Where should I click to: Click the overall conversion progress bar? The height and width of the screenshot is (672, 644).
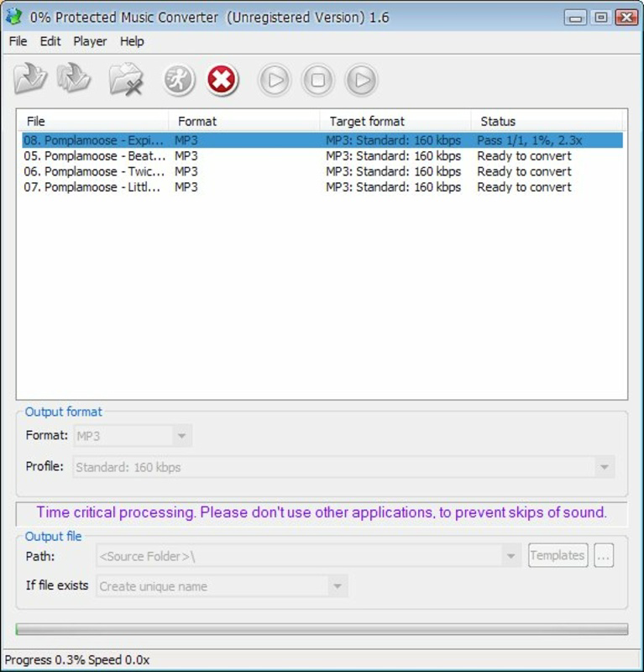pyautogui.click(x=322, y=629)
